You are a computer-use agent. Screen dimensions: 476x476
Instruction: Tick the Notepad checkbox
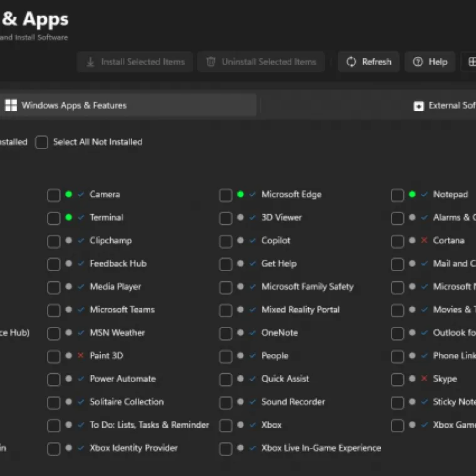[397, 195]
